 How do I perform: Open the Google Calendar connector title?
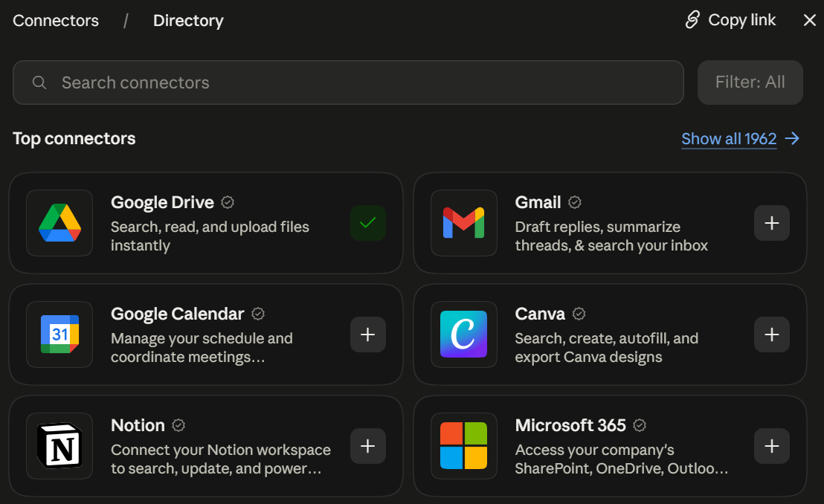tap(178, 314)
